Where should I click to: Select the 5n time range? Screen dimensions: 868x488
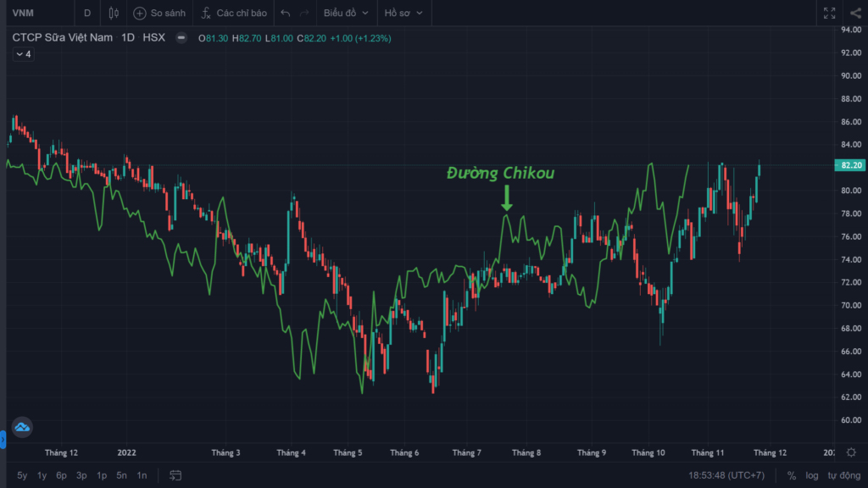click(121, 475)
